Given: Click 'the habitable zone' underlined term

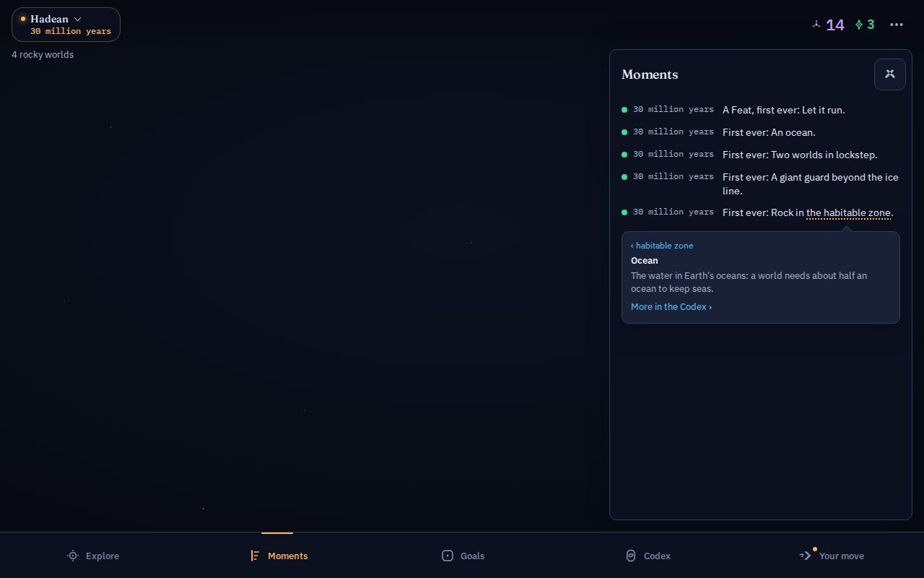Looking at the screenshot, I should tap(848, 212).
